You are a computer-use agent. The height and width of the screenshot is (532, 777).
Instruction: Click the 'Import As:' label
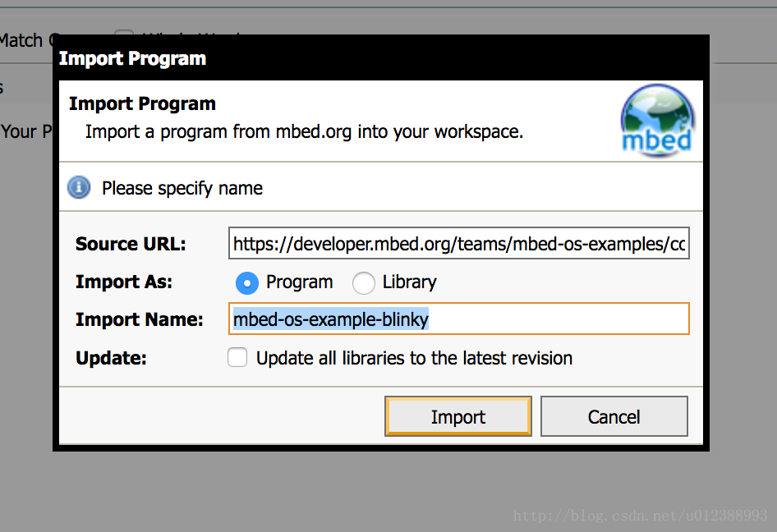pos(124,282)
